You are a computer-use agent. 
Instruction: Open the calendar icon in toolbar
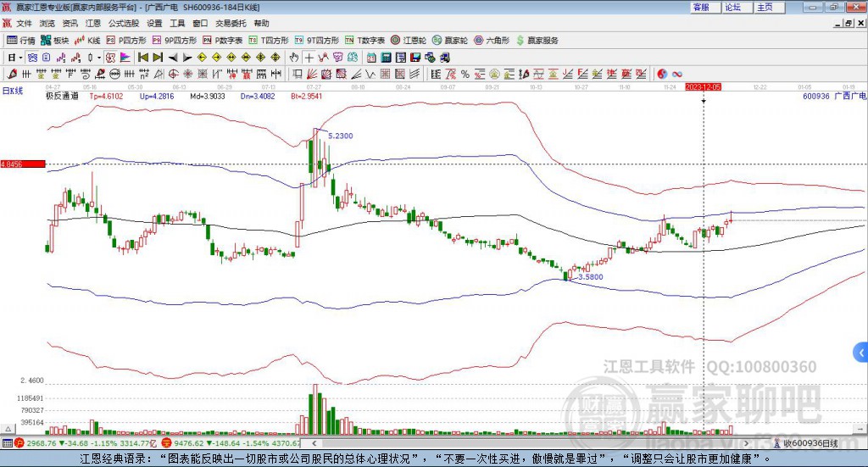[x=371, y=58]
